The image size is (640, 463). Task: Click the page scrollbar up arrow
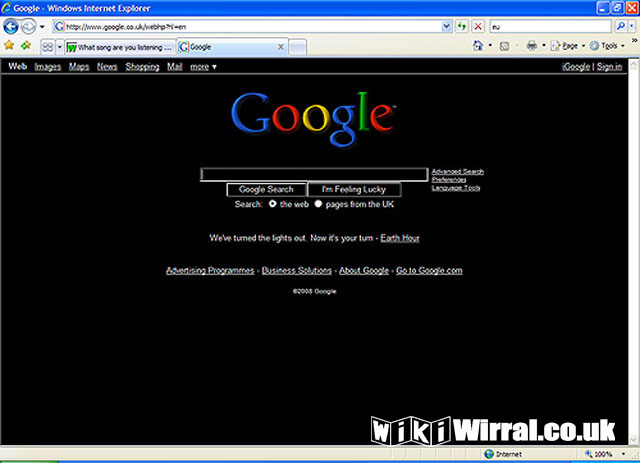point(633,64)
